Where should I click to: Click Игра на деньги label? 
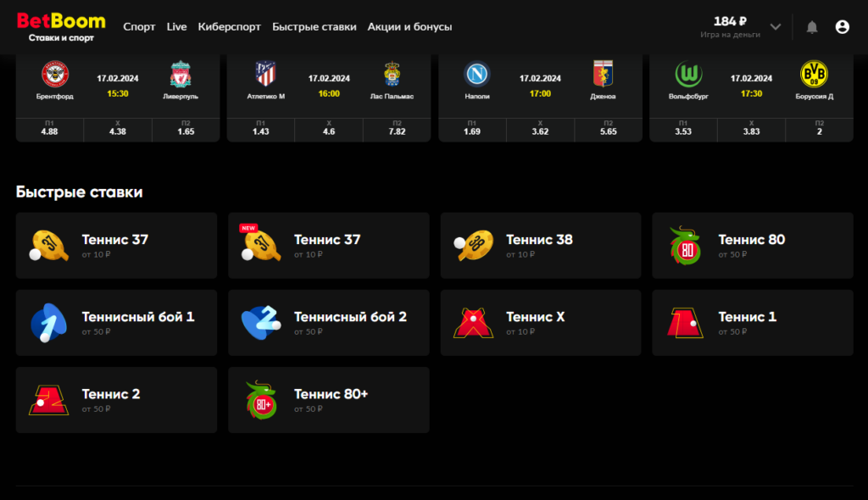730,35
